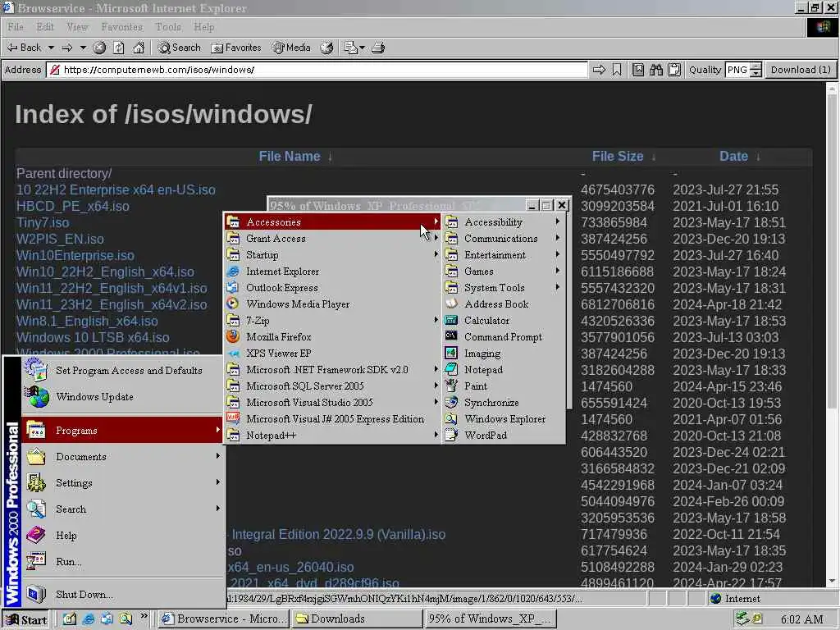Click the binoculars find icon
This screenshot has width=840, height=630.
pos(656,70)
